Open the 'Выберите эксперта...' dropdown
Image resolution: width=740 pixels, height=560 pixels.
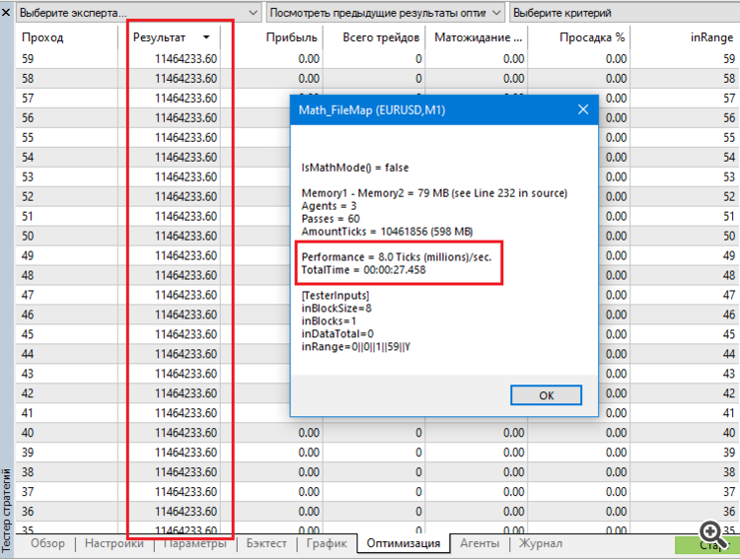(x=139, y=13)
